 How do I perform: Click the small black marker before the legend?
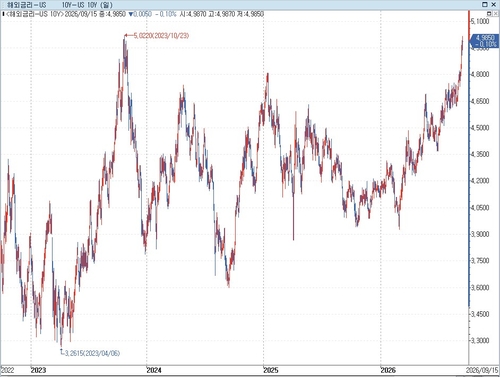(3, 14)
